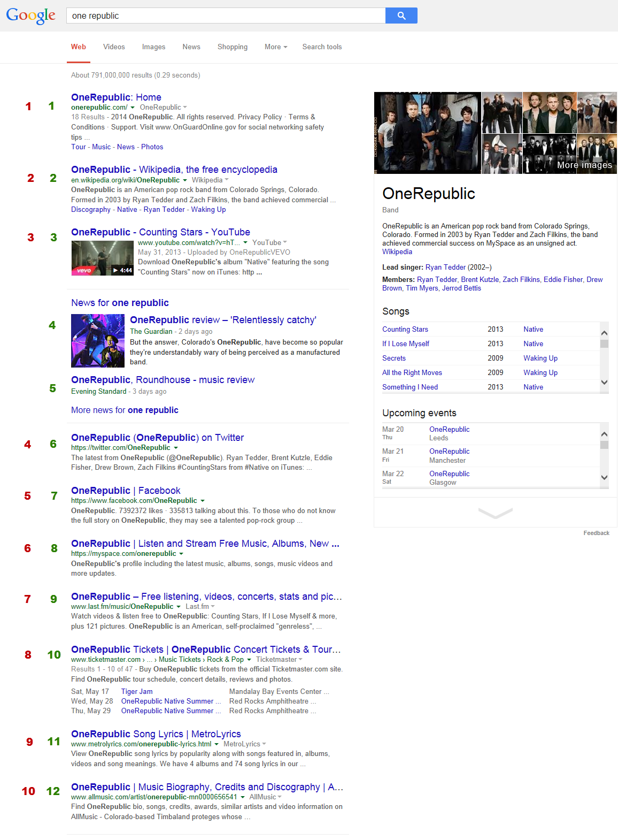
Task: Open the OneRepublic Wikipedia result
Action: click(x=174, y=170)
